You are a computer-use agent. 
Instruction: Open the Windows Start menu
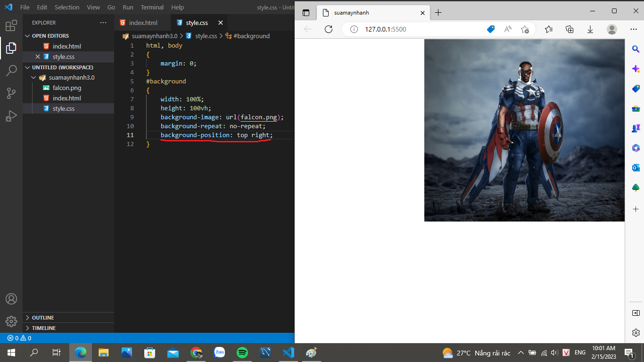point(11,353)
